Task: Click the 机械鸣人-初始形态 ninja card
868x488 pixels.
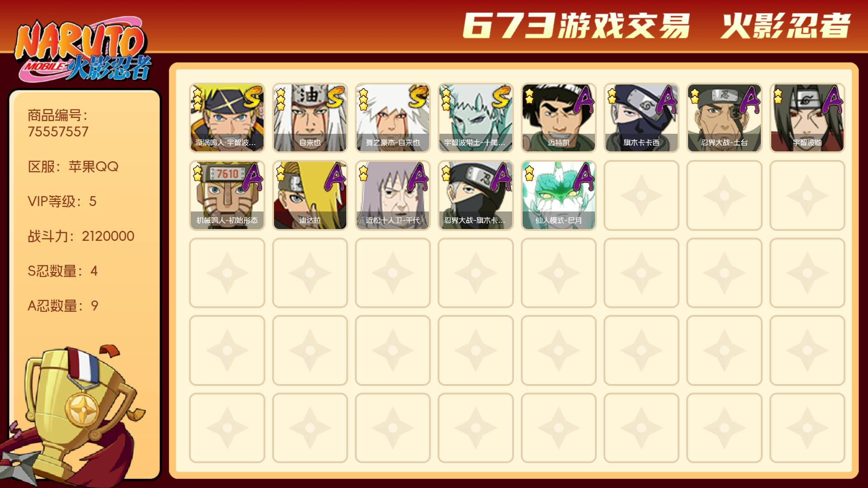Action: [227, 195]
